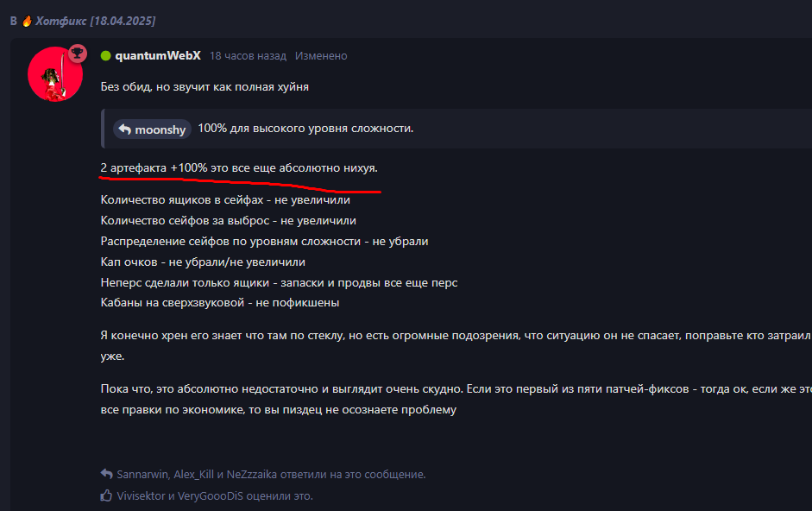Open quantumWebX's avatar picture
Screen dimensions: 812x511
click(55, 74)
